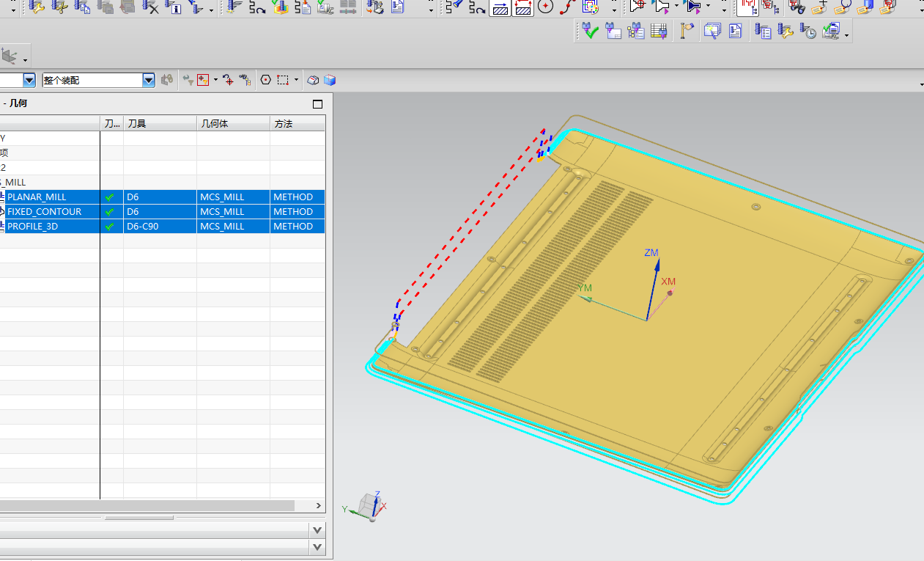Open the 整个装配 selection scope dropdown
924x561 pixels.
coord(149,80)
